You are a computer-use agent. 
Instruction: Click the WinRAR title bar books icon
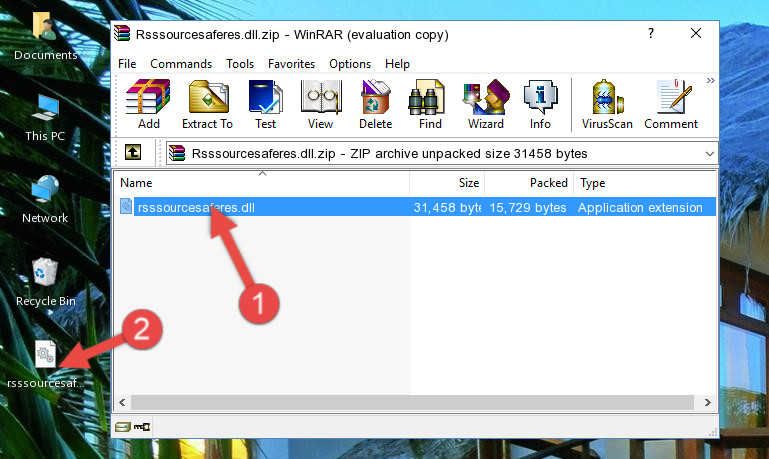(122, 34)
